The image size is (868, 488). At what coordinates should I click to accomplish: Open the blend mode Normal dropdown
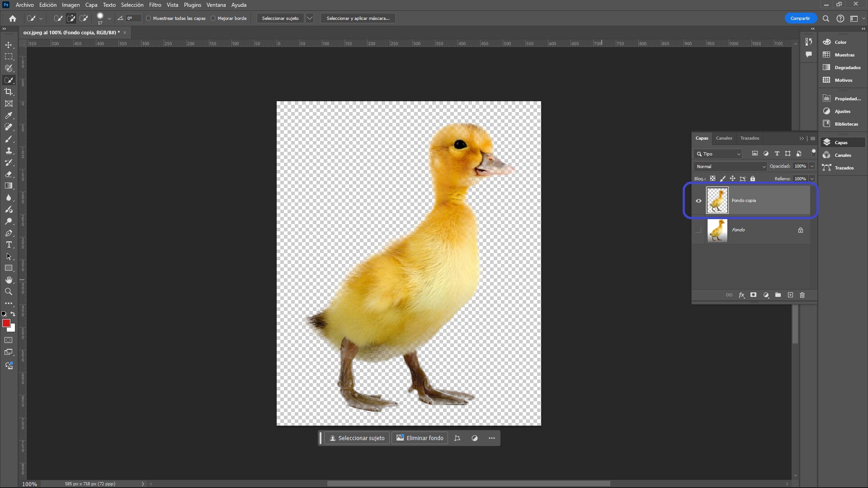pos(730,167)
